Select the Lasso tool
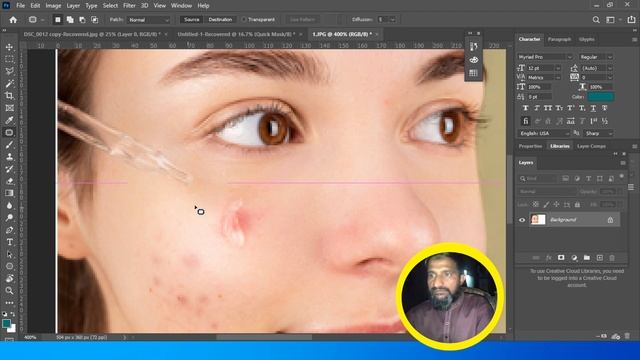The image size is (640, 360). tap(9, 71)
